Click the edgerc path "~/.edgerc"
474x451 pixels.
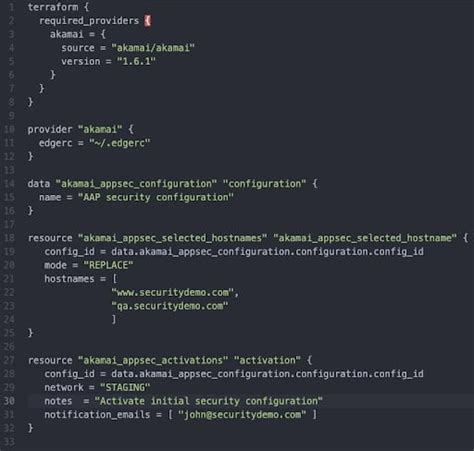(120, 143)
